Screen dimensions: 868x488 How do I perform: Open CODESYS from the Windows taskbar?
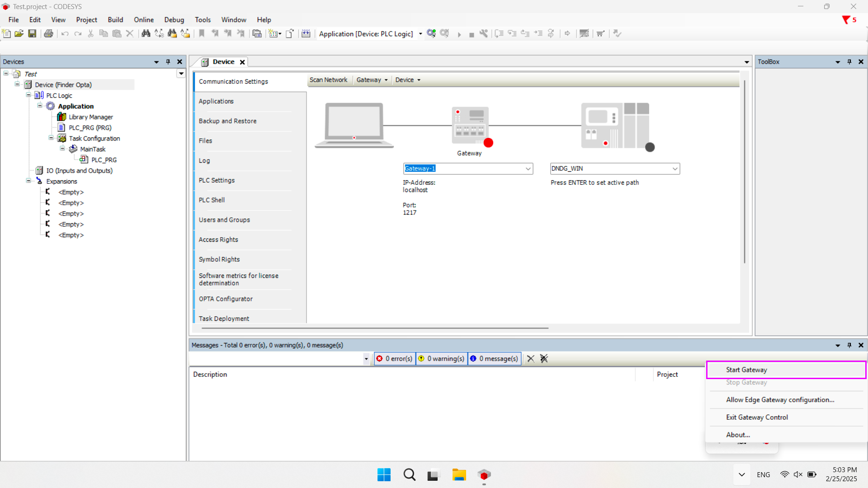pyautogui.click(x=484, y=475)
